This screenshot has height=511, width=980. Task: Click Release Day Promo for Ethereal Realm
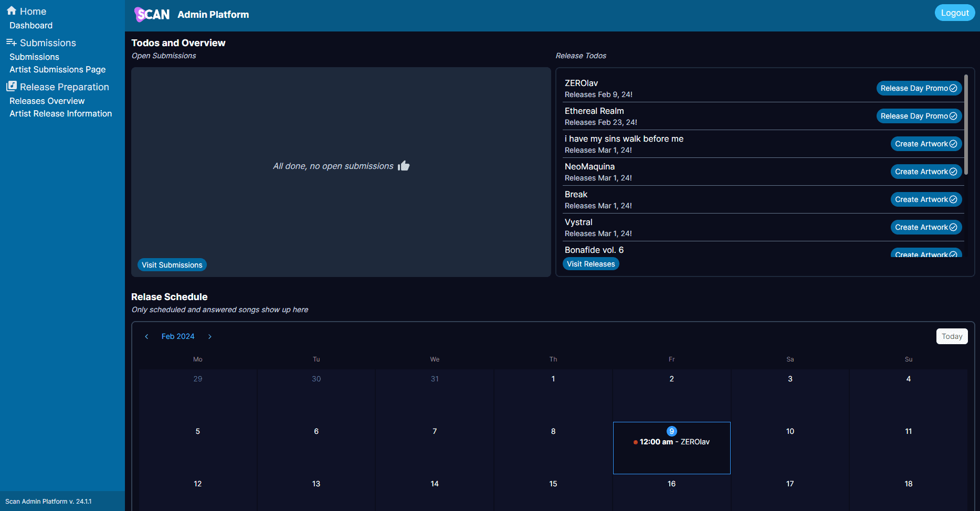point(919,116)
